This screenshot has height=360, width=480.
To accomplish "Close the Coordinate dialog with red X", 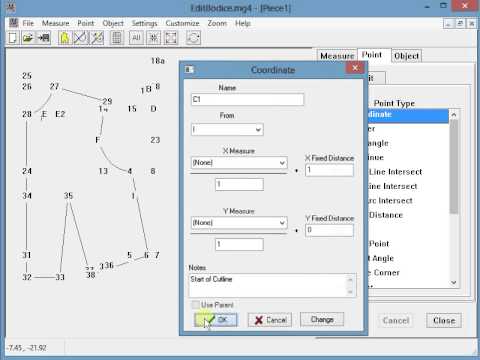I will [355, 68].
